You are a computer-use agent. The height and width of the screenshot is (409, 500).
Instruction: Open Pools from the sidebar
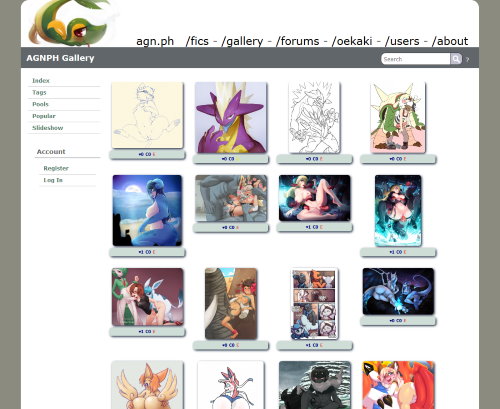pos(40,104)
